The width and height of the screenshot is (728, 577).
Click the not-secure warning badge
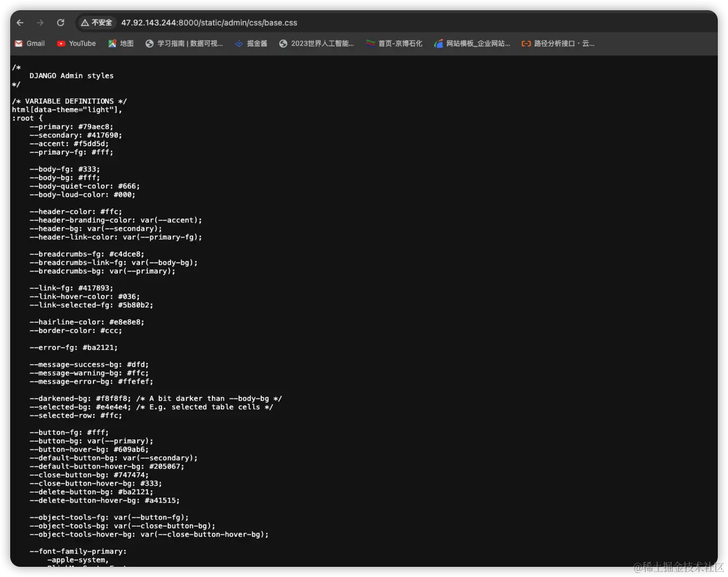click(96, 23)
